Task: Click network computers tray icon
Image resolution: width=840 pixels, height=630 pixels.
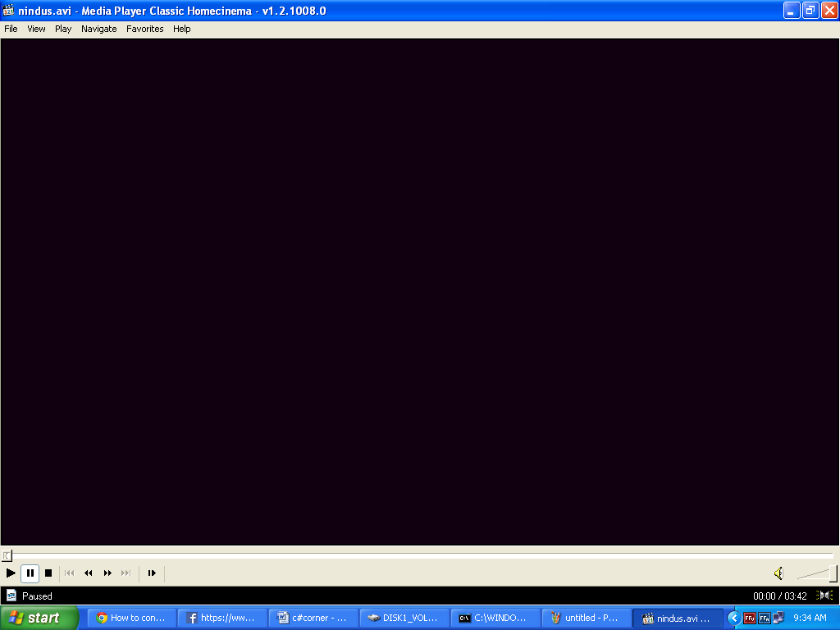Action: [778, 619]
